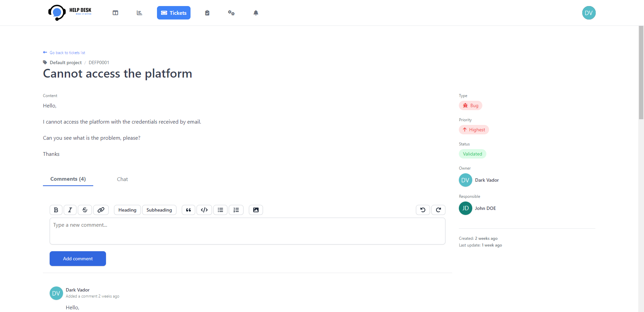Click the comment author name Dark Vador
The image size is (644, 312).
[78, 290]
